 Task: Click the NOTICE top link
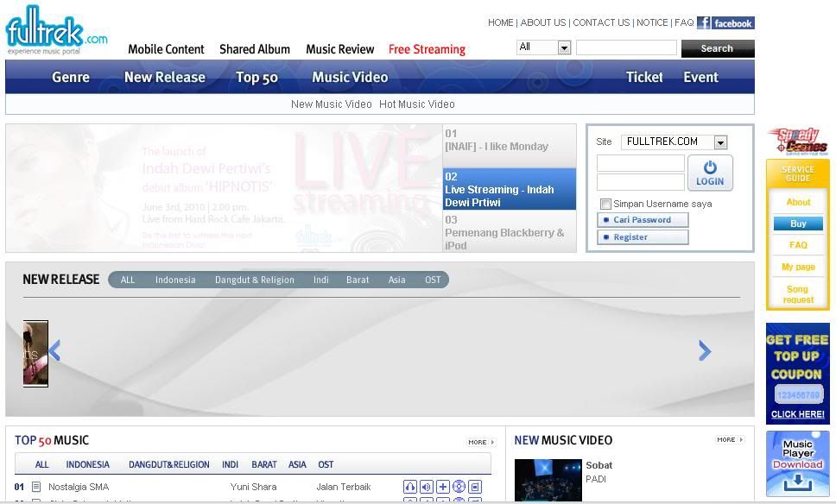coord(652,23)
